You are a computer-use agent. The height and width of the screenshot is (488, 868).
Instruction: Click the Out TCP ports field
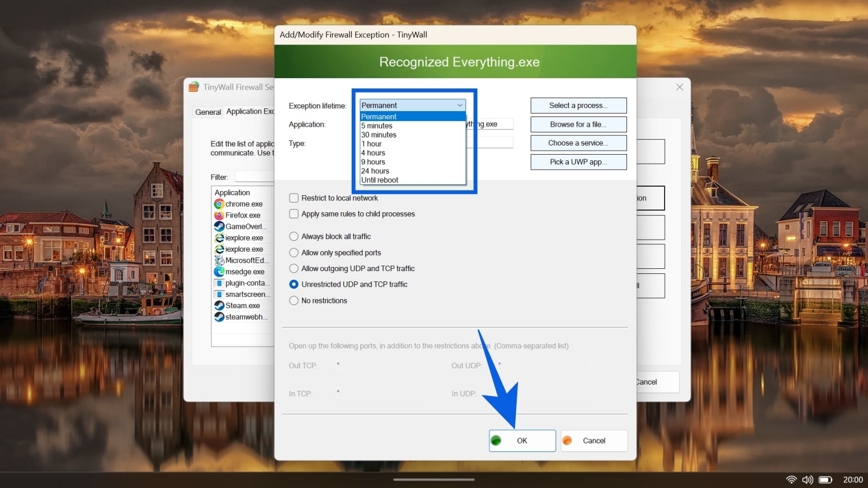tap(381, 365)
